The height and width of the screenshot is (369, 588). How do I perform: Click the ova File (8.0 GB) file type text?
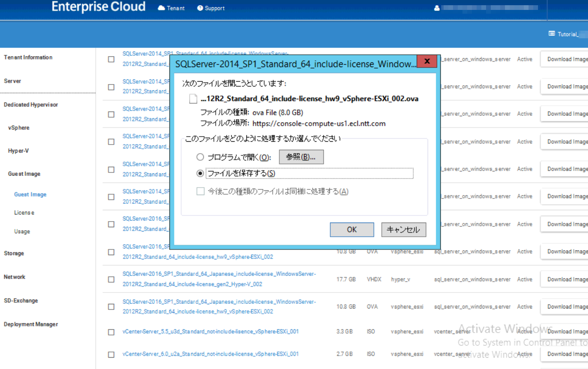click(x=277, y=112)
